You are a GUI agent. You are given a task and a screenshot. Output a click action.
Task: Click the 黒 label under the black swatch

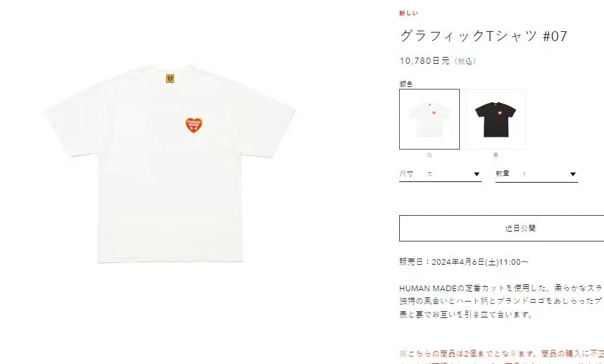[495, 155]
